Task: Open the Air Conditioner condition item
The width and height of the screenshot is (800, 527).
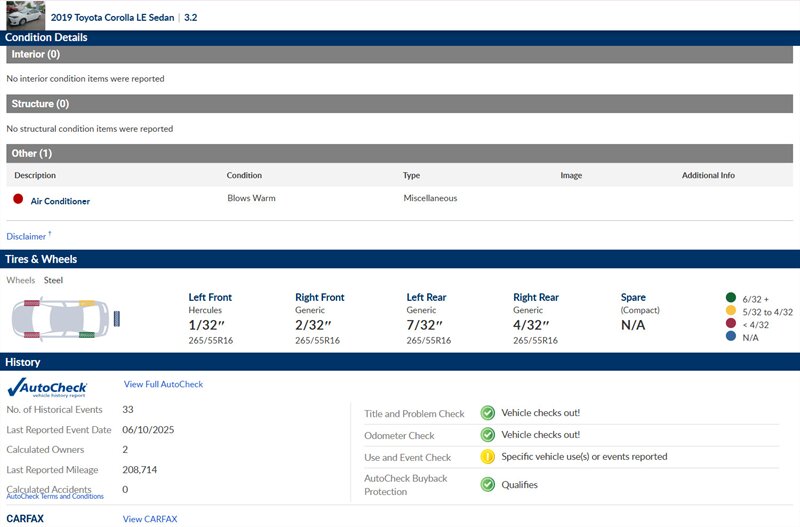Action: point(60,201)
